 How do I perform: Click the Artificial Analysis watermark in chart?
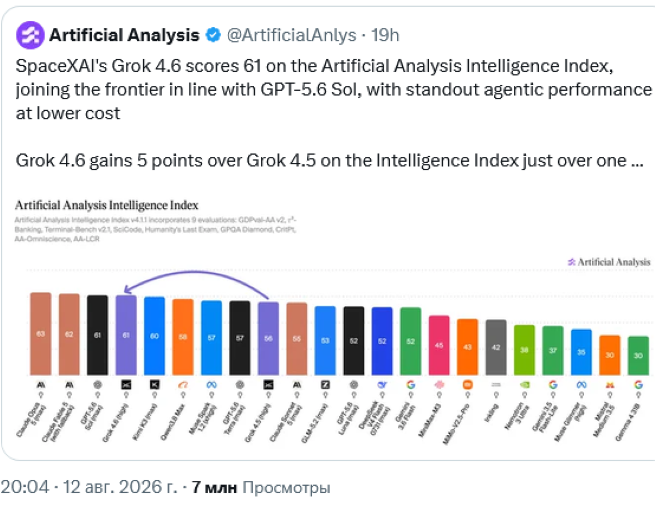tap(609, 262)
